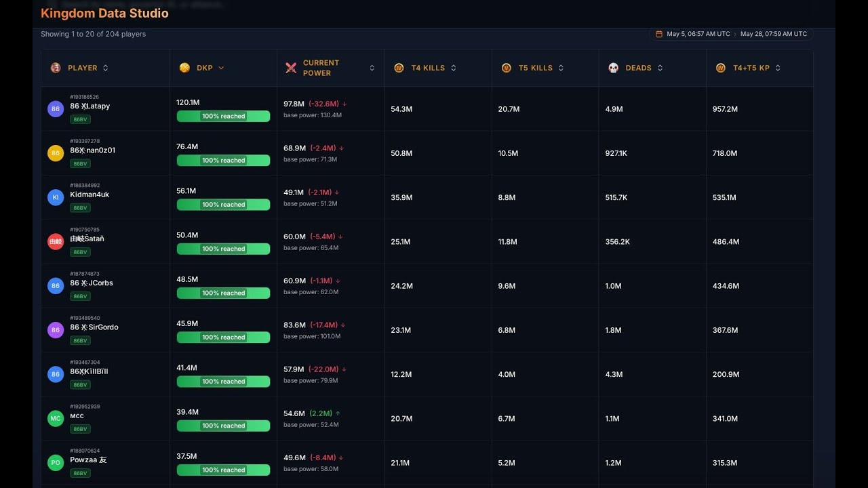Click the current power value 60.9M
The image size is (868, 488).
click(294, 281)
